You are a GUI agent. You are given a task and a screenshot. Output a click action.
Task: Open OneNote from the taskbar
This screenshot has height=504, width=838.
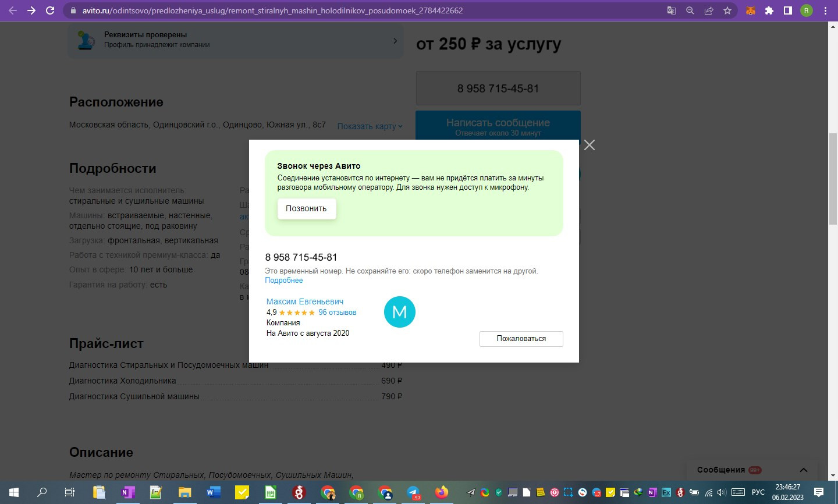[x=127, y=492]
